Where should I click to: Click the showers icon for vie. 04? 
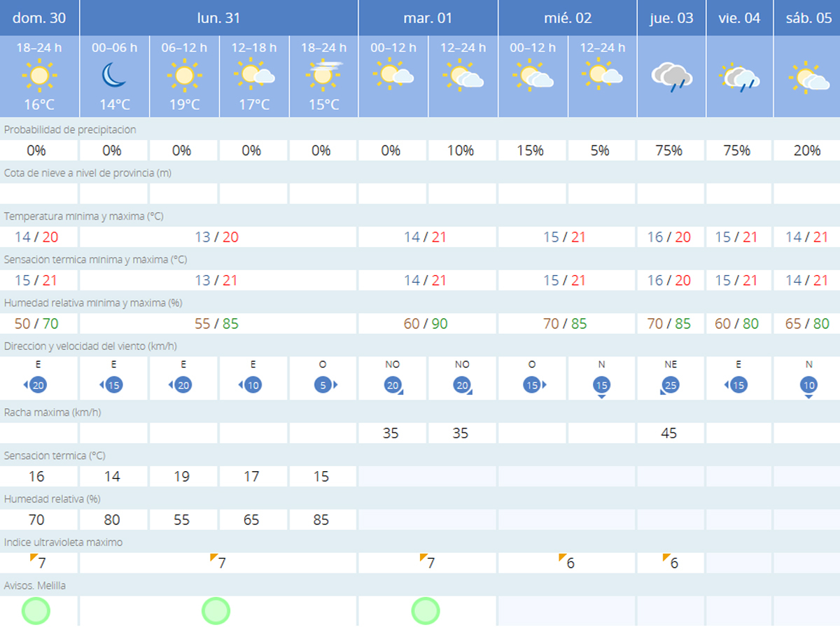(740, 77)
